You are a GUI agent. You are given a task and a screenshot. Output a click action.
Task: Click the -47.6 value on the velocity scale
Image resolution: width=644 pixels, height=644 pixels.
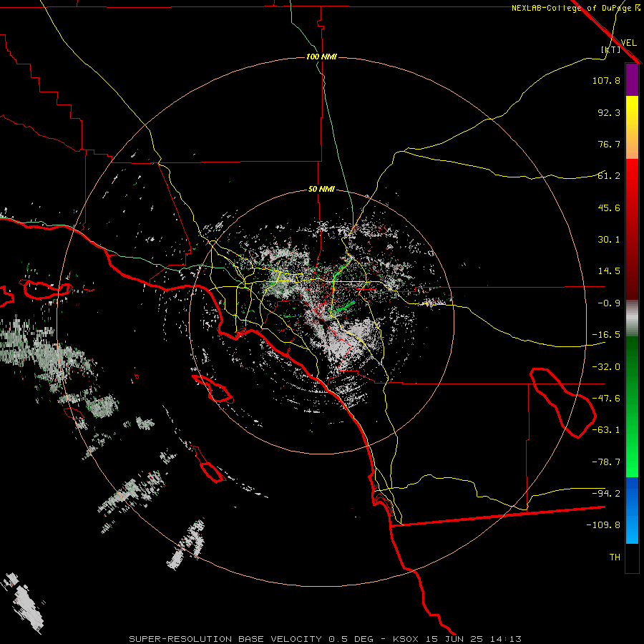pos(606,399)
